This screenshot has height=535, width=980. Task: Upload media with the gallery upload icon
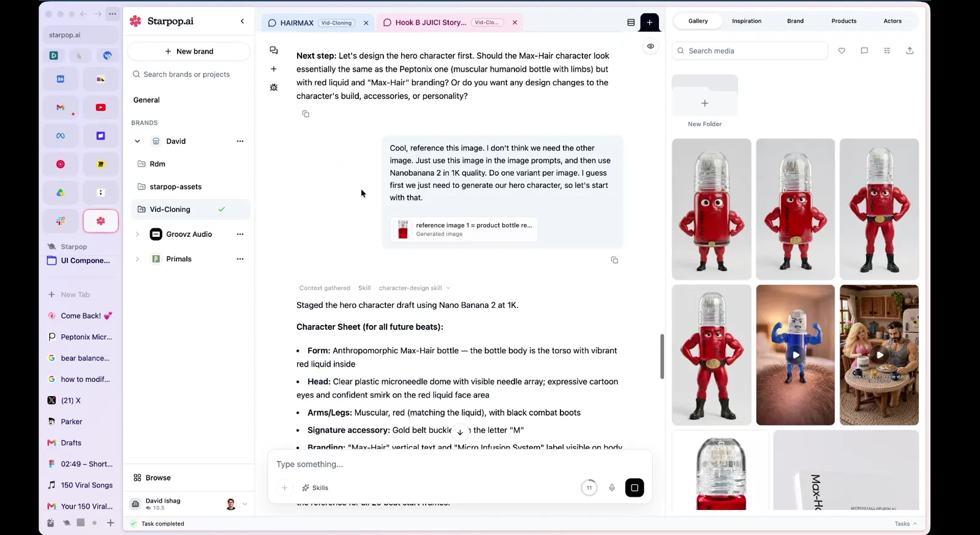tap(910, 51)
